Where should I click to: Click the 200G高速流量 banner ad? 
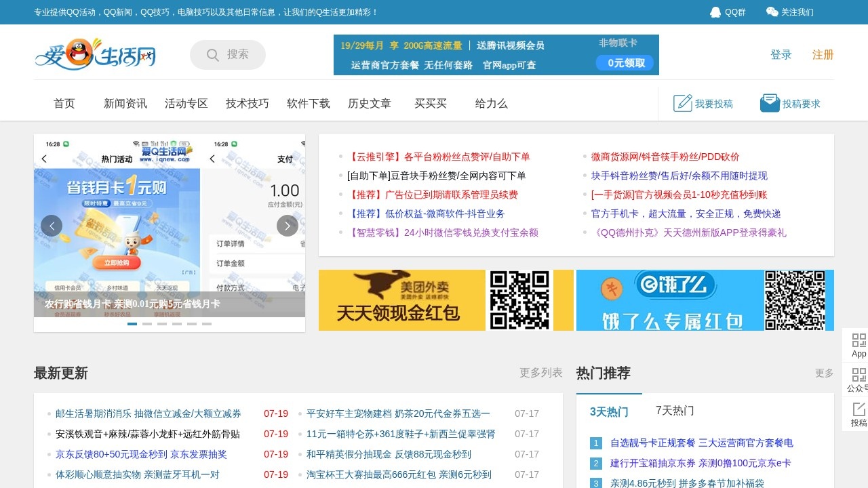coord(496,55)
